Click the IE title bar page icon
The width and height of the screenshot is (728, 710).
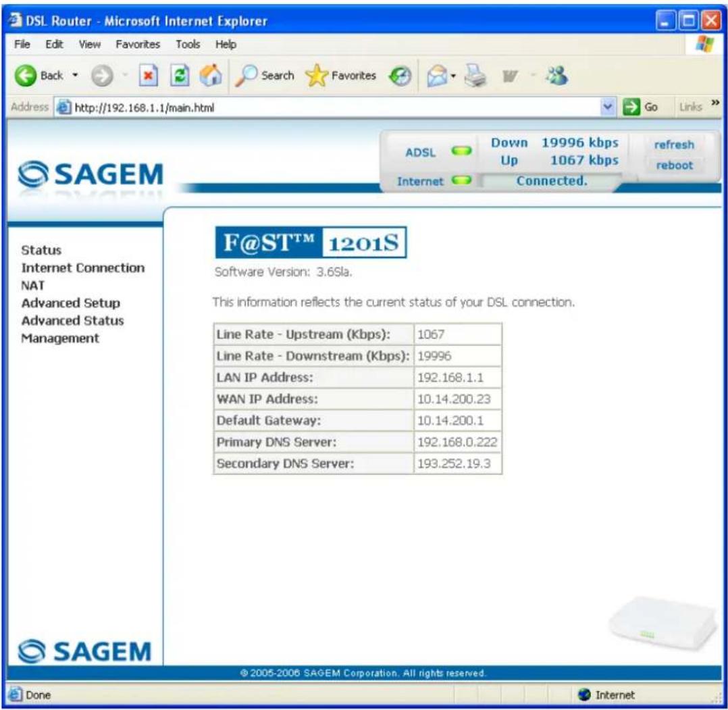15,20
